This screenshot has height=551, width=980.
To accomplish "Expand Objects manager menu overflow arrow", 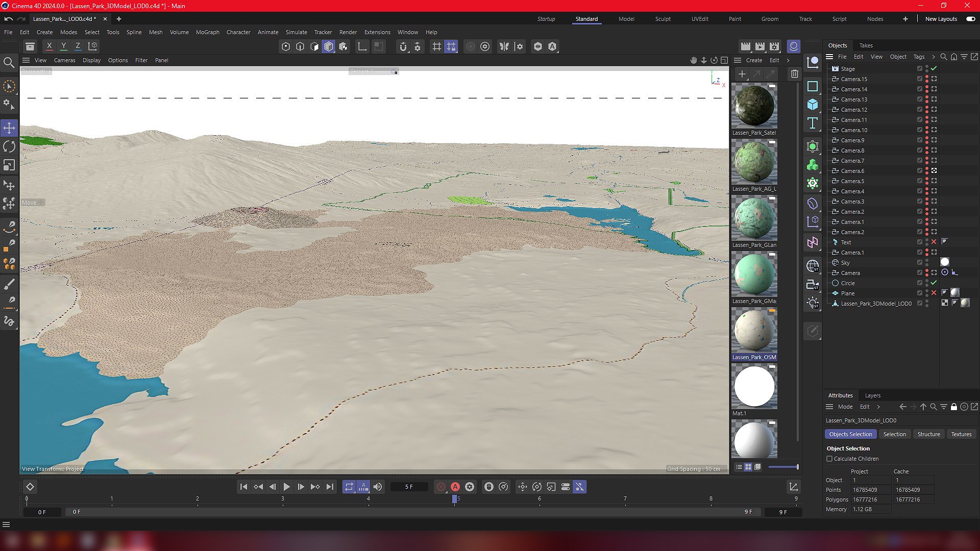I will click(x=934, y=57).
